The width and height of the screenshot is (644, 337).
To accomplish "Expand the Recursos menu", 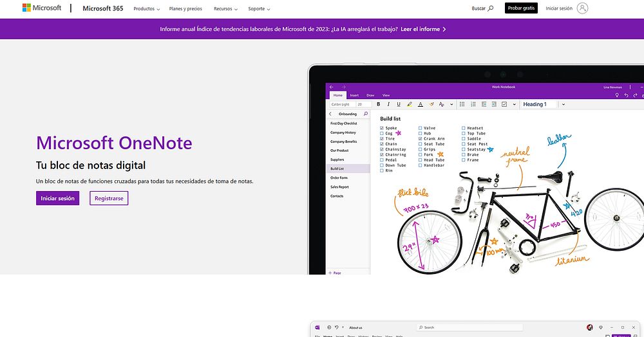I will coord(225,8).
